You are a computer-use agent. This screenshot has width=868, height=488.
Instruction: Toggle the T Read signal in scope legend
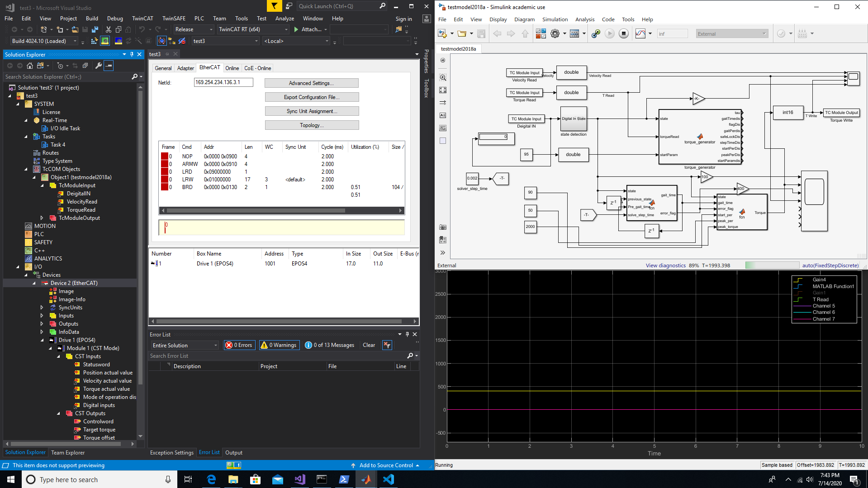click(820, 299)
